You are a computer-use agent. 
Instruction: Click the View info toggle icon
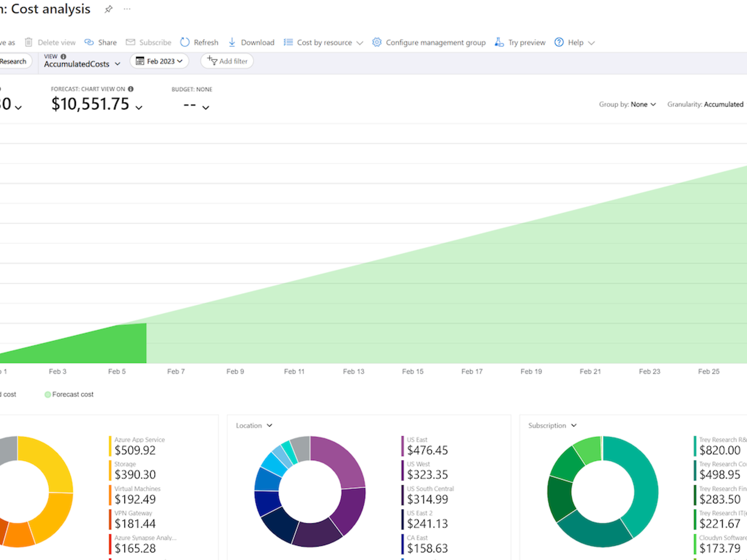coord(63,56)
